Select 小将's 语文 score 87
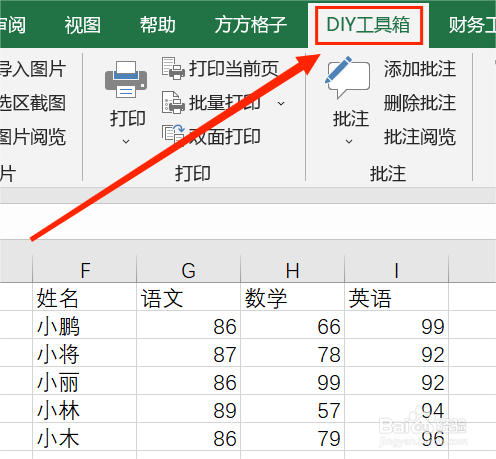 (x=189, y=353)
